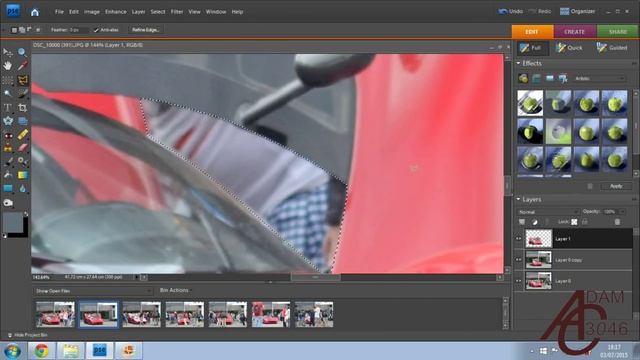Click the Undo button
This screenshot has height=360, width=640.
[x=511, y=11]
